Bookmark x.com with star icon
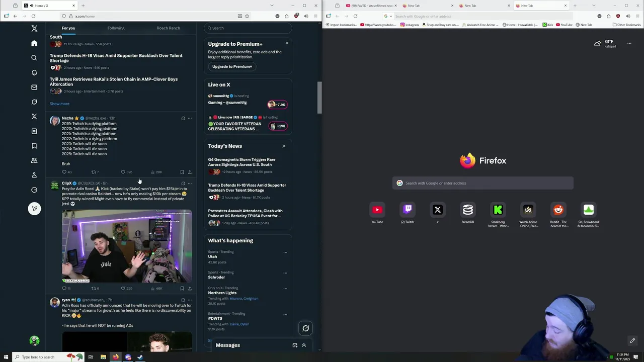 [x=247, y=16]
